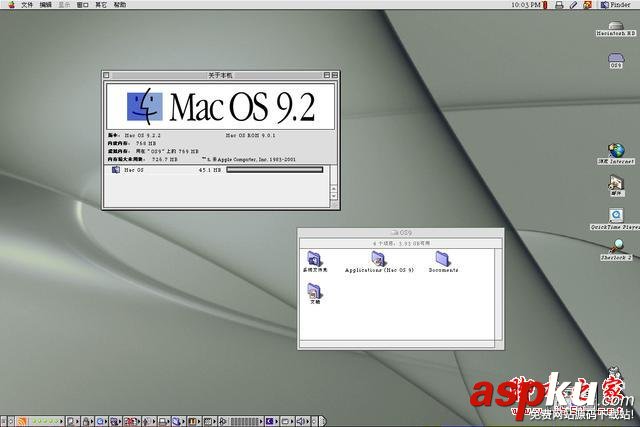Click the gray level bars in Control Strip
640x427 pixels.
coord(245,421)
